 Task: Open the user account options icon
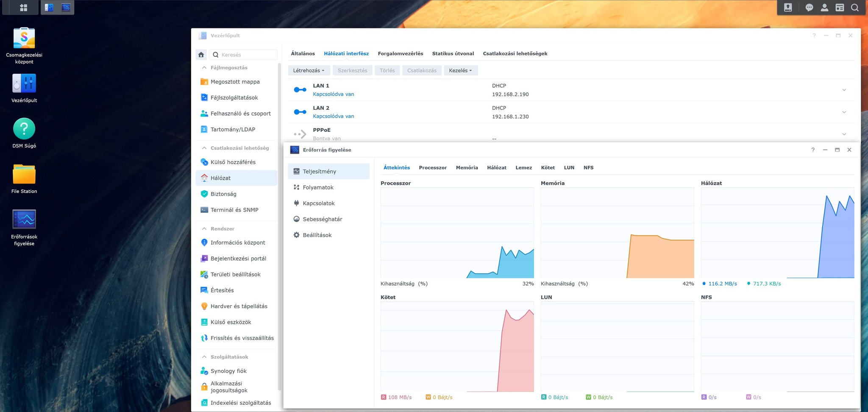click(824, 8)
